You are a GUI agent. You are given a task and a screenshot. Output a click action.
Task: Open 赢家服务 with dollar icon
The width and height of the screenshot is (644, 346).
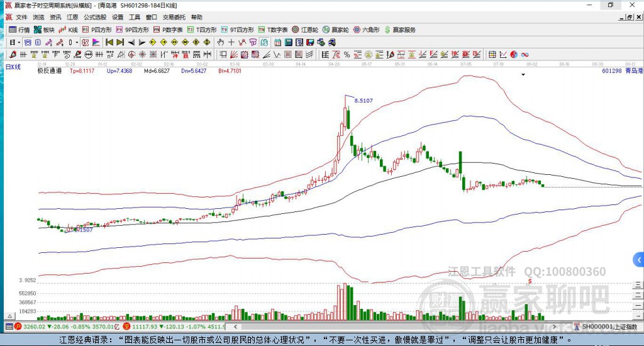tap(400, 30)
